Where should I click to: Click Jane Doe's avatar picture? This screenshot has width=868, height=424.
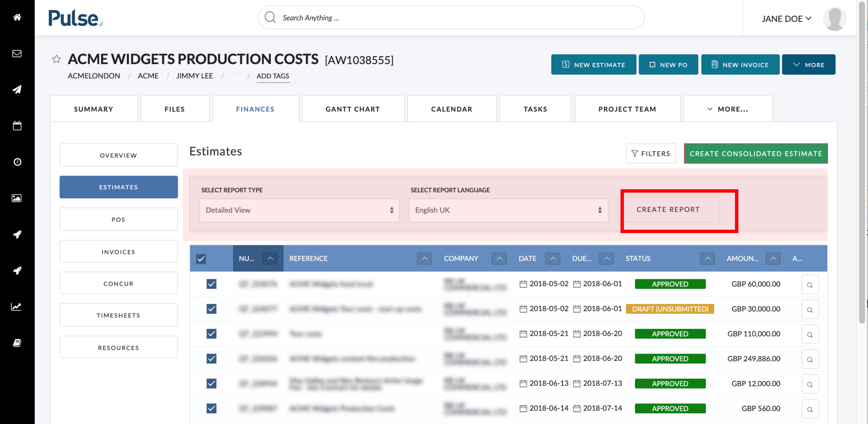pos(834,19)
